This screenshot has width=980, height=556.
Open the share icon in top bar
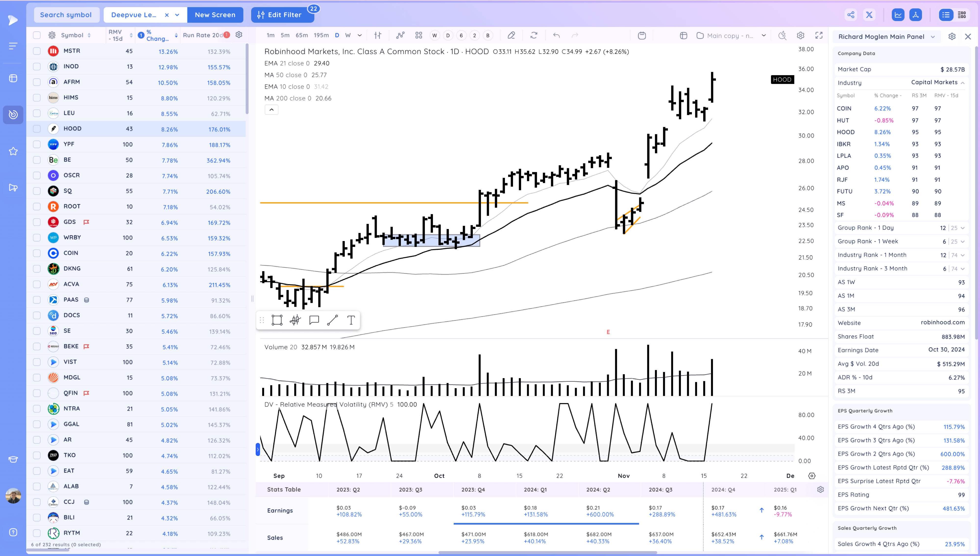coord(851,15)
